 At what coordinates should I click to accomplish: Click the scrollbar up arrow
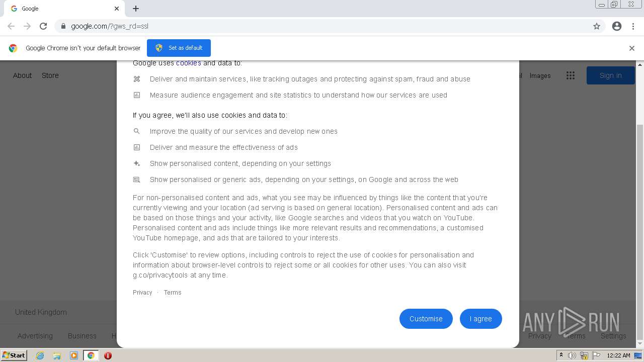point(640,65)
